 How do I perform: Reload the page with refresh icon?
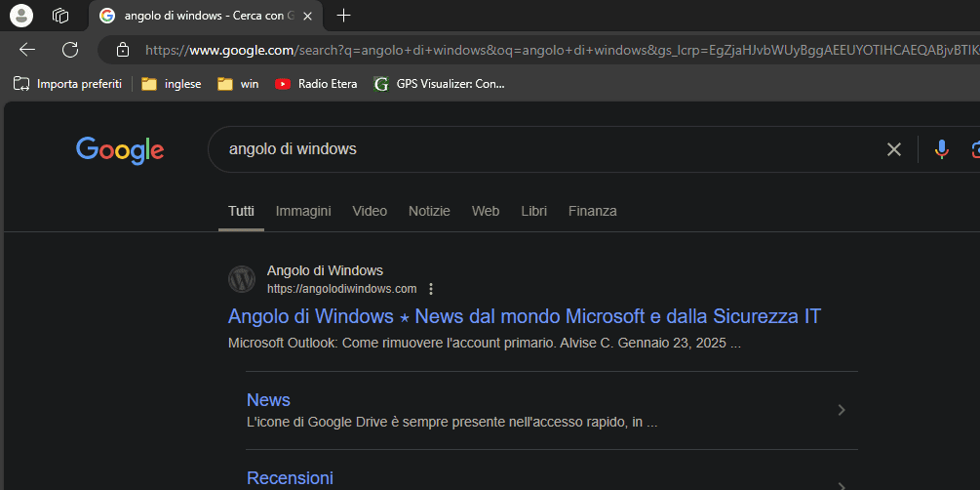70,50
